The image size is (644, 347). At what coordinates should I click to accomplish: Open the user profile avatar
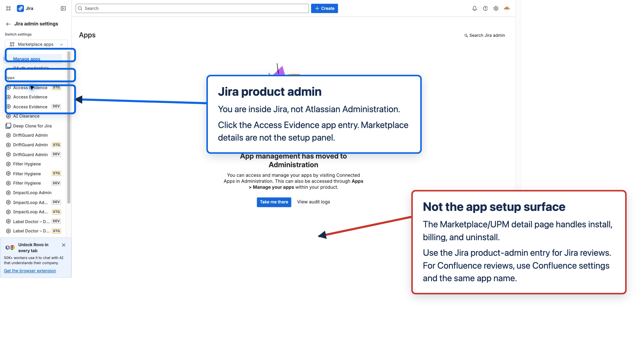507,8
